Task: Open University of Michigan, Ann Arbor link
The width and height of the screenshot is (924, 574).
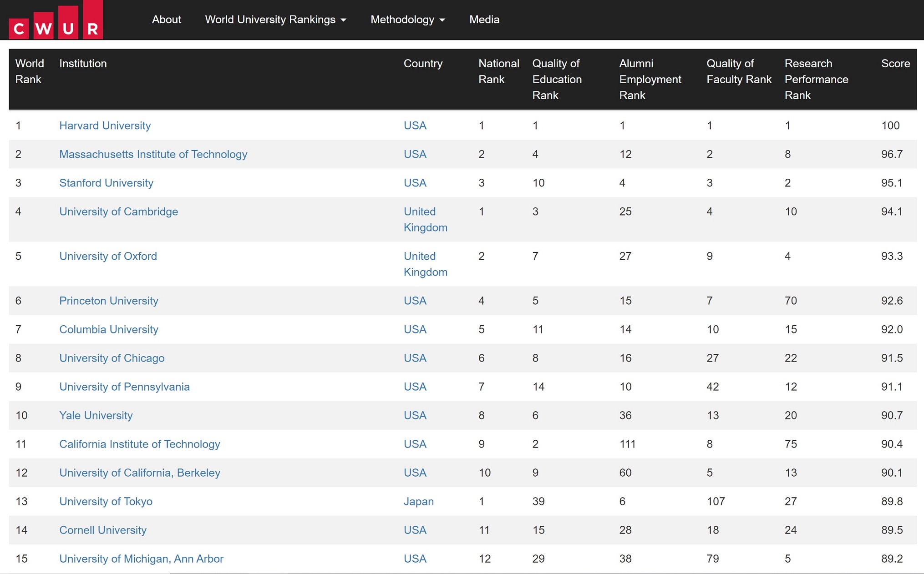Action: click(x=142, y=559)
